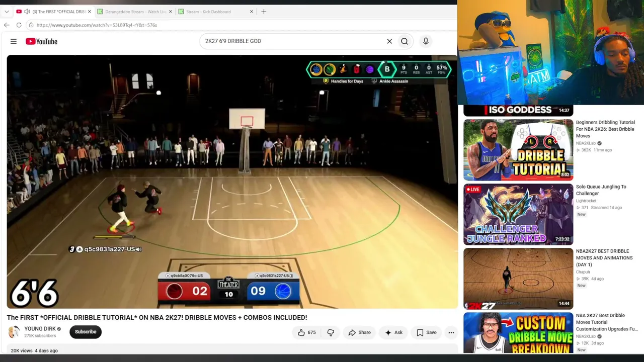The image size is (644, 362).
Task: Open a new browser tab
Action: (x=264, y=12)
